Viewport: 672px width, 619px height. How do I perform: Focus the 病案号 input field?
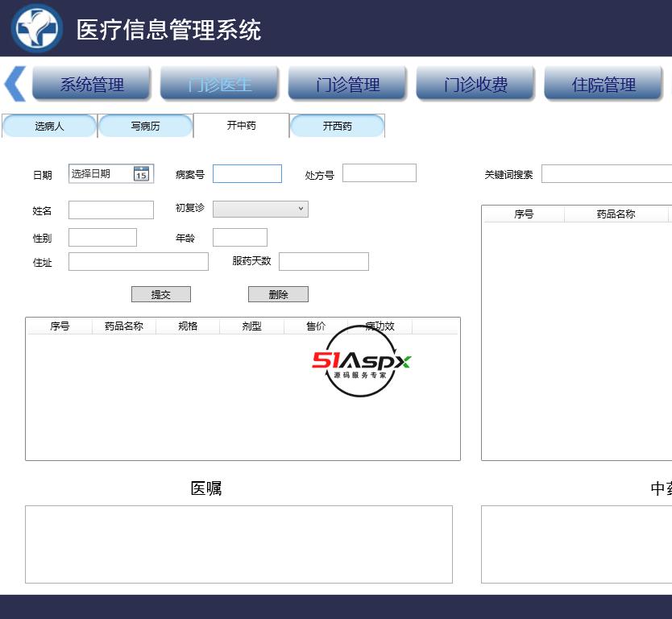[247, 173]
